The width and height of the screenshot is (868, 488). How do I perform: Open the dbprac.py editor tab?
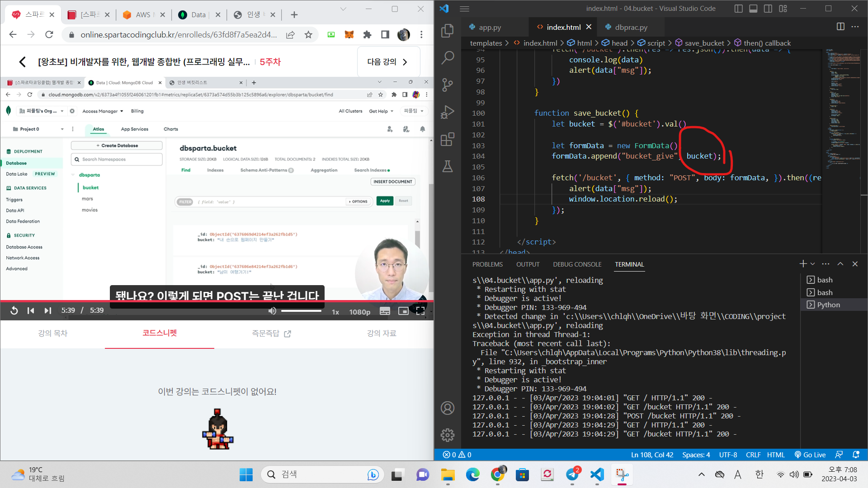(631, 27)
